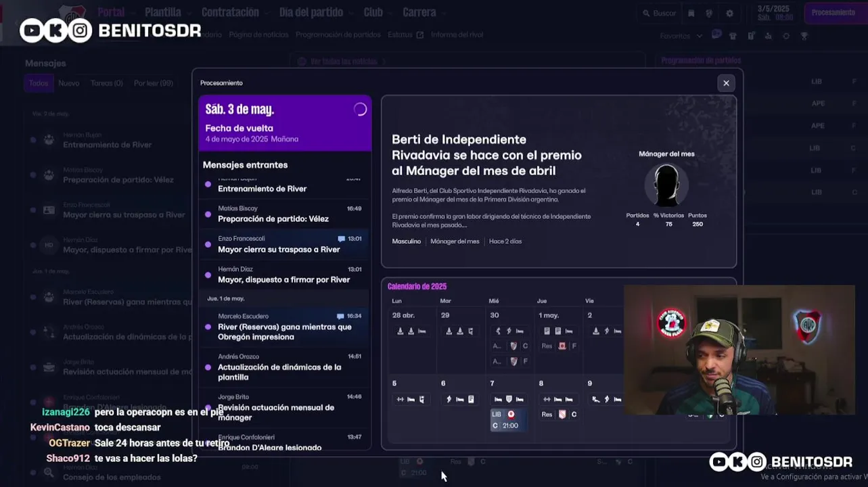868x487 pixels.
Task: Open the search magnifier icon next to Buscar
Action: [646, 14]
